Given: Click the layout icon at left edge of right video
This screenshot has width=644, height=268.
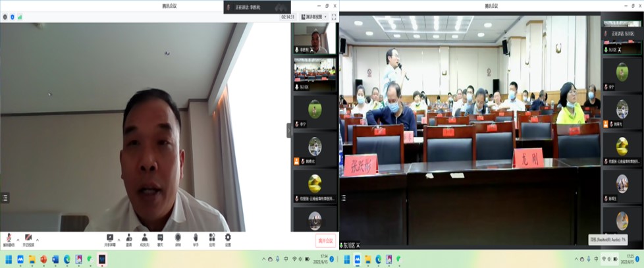Looking at the screenshot, I should click(343, 198).
